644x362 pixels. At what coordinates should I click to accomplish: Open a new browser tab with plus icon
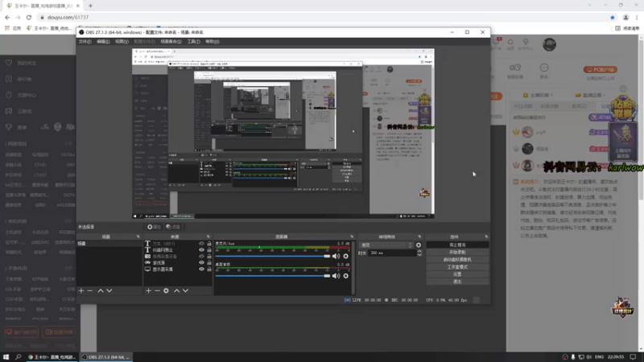tap(90, 6)
